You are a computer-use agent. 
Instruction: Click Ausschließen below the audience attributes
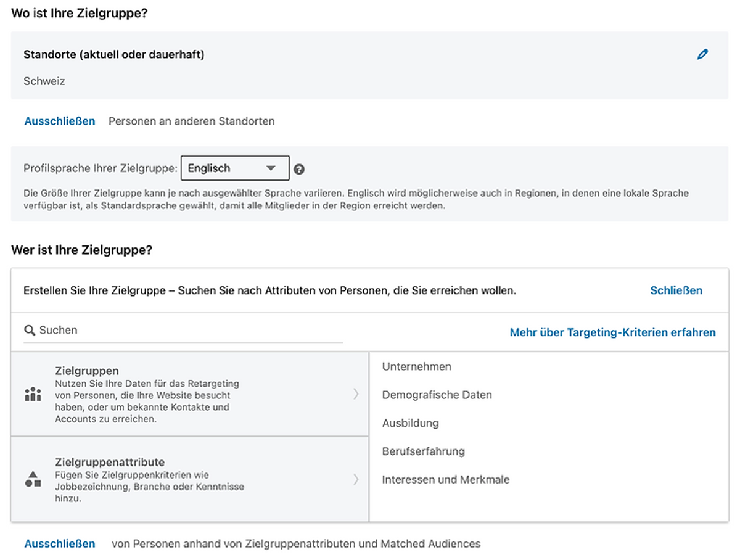pyautogui.click(x=60, y=544)
